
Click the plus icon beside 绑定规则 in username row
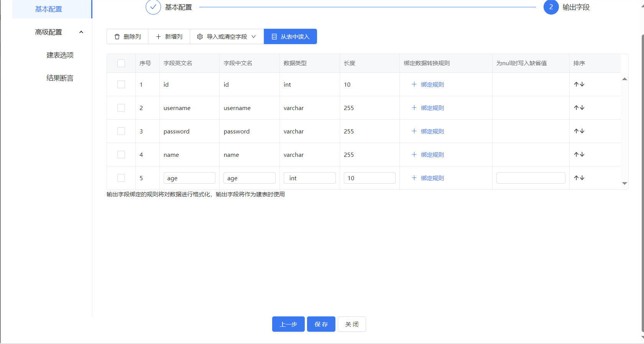tap(414, 108)
